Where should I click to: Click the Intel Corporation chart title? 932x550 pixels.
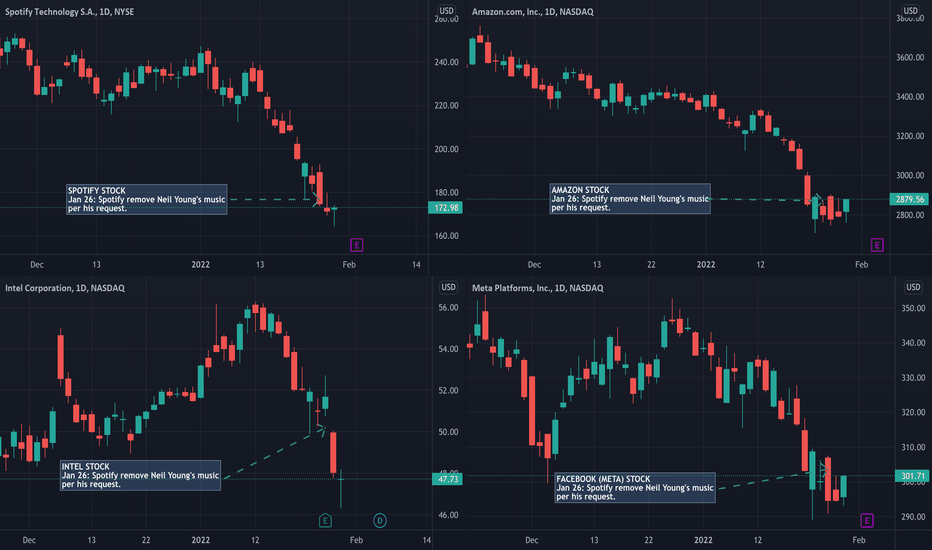pos(65,288)
